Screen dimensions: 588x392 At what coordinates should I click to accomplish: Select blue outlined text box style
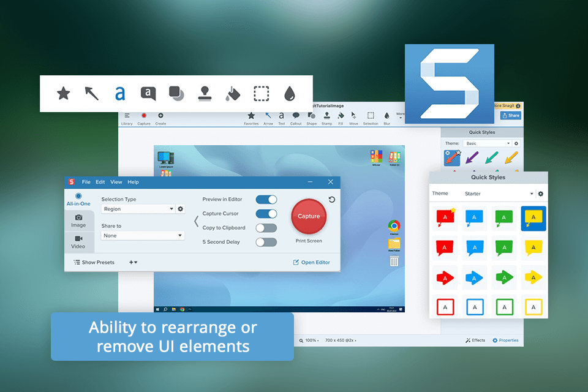click(475, 307)
